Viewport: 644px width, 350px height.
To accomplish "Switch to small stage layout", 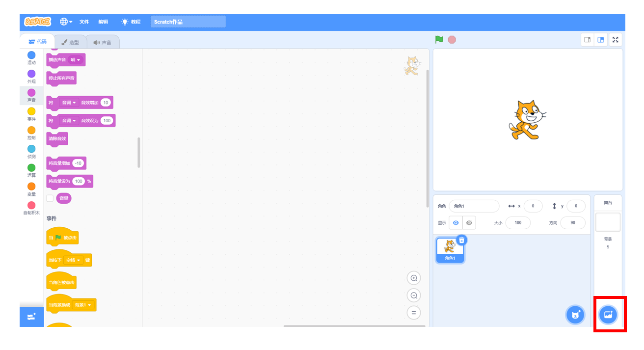I will (588, 40).
